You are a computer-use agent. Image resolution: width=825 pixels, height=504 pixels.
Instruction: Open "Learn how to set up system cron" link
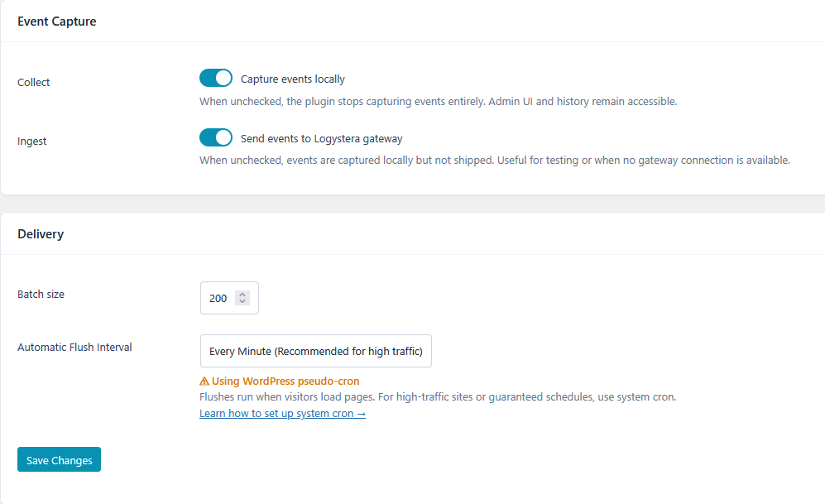point(282,413)
